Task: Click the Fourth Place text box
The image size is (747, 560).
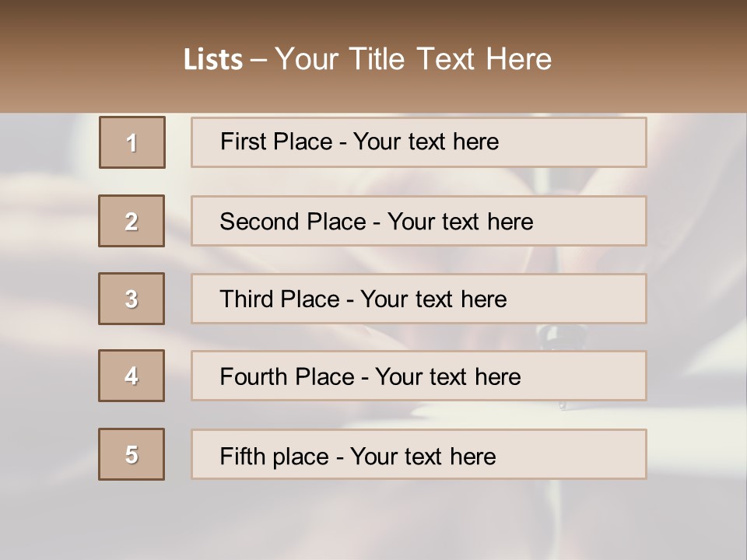Action: coord(419,376)
